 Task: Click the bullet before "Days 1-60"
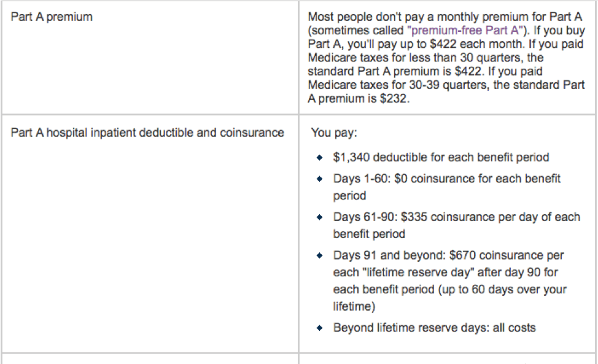coord(320,179)
